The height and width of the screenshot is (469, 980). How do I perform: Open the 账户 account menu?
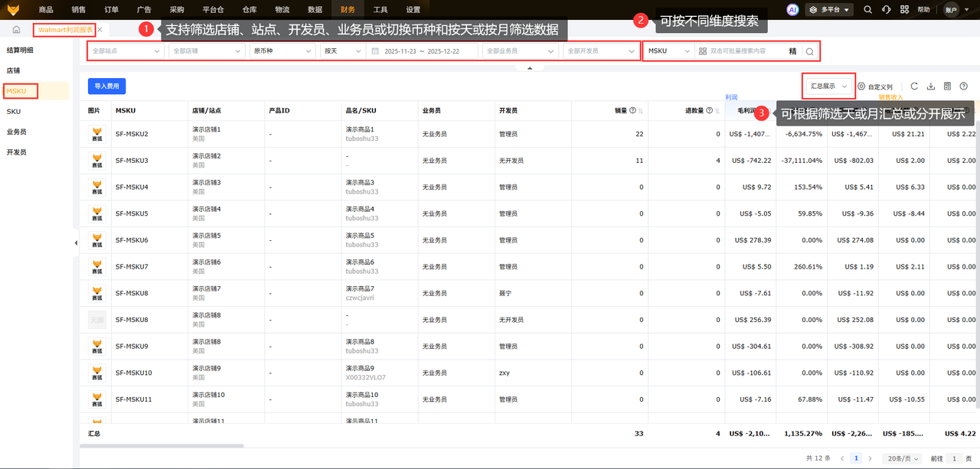click(x=957, y=10)
